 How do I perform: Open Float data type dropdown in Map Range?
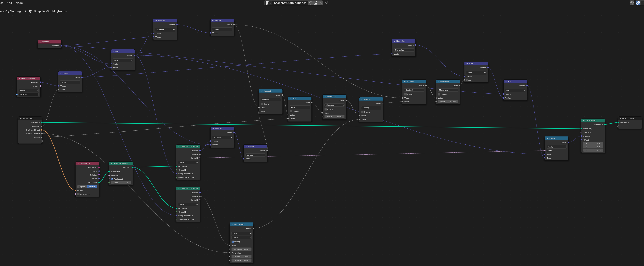[241, 233]
